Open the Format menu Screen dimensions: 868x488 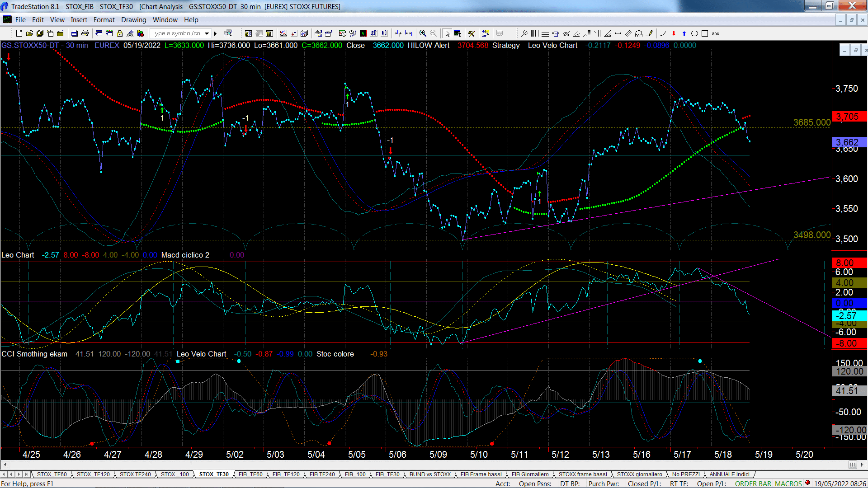(x=104, y=20)
